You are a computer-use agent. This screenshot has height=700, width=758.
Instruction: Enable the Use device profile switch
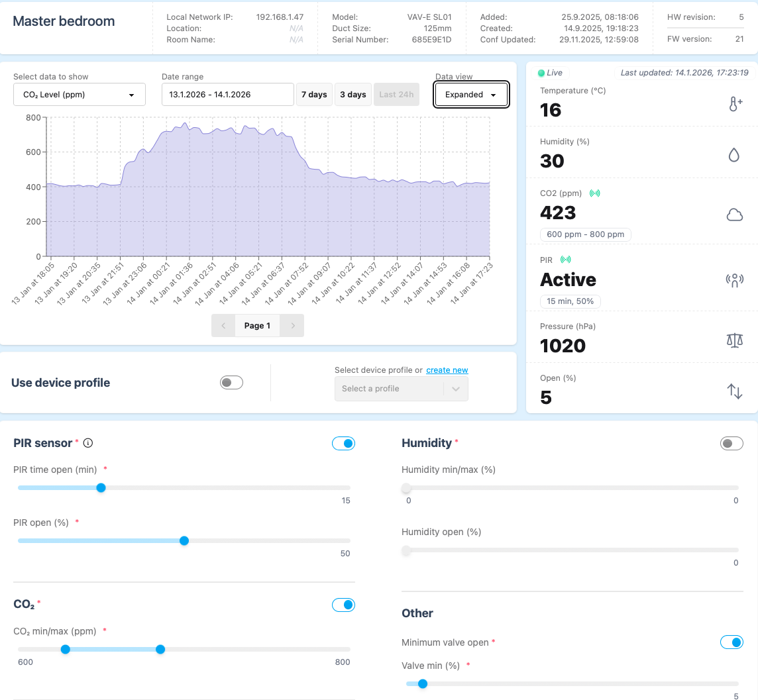(232, 383)
